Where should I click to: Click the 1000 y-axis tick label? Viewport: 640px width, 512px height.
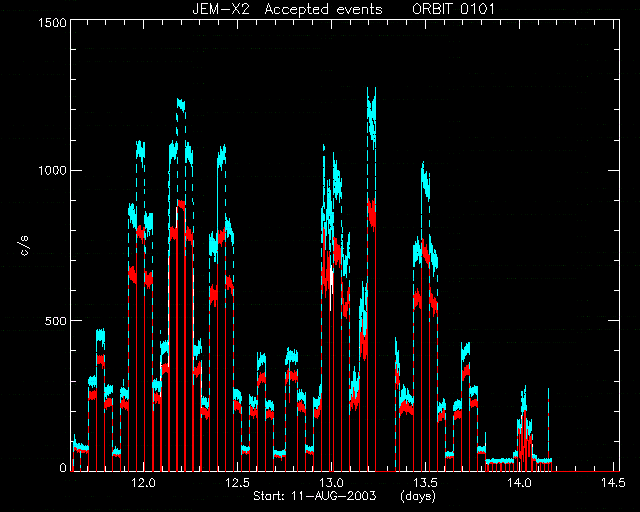pyautogui.click(x=52, y=171)
